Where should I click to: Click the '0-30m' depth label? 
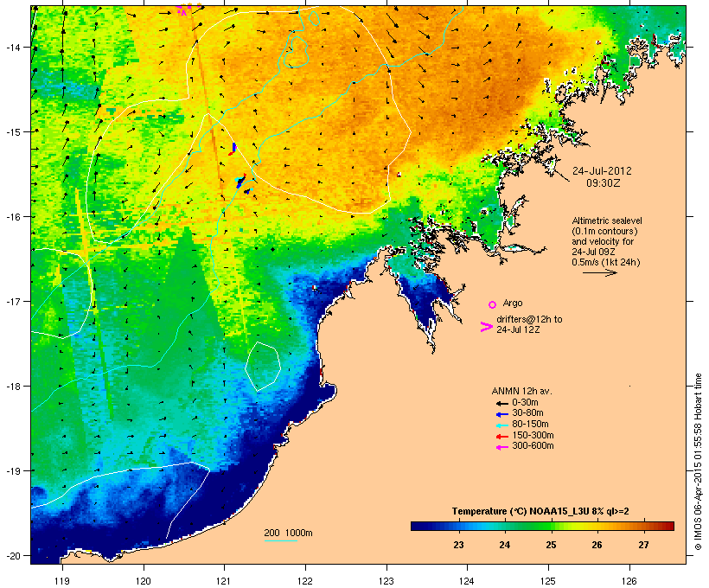[x=525, y=403]
